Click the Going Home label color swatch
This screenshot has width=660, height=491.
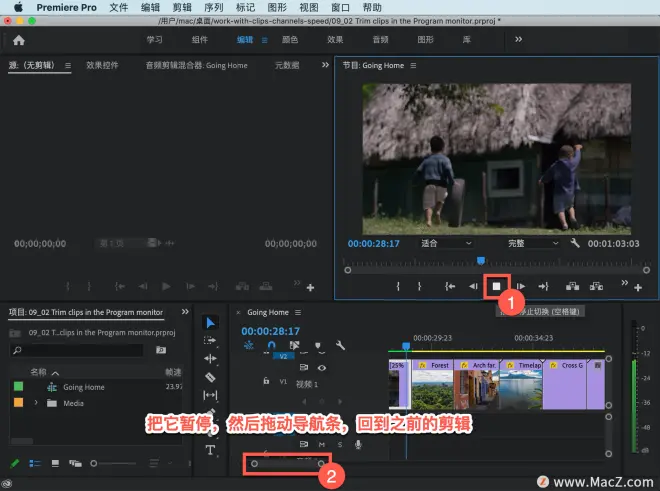[x=19, y=386]
